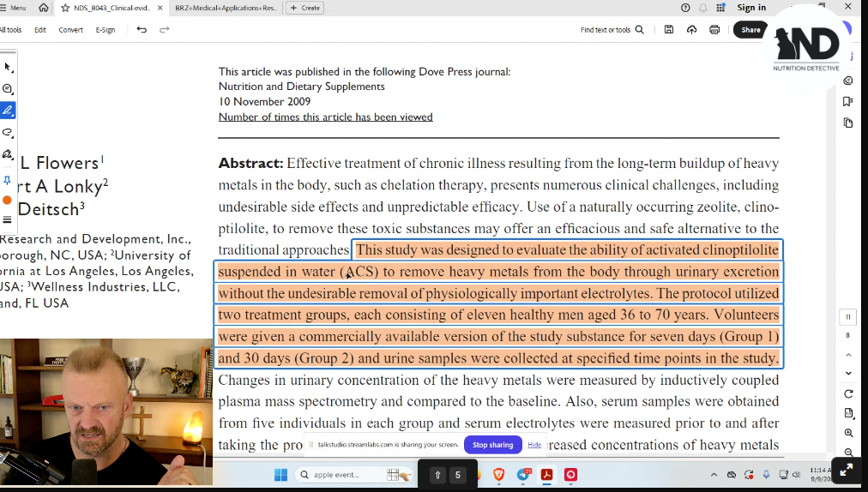Open the Menu hamburger button
The height and width of the screenshot is (492, 868).
(x=13, y=8)
